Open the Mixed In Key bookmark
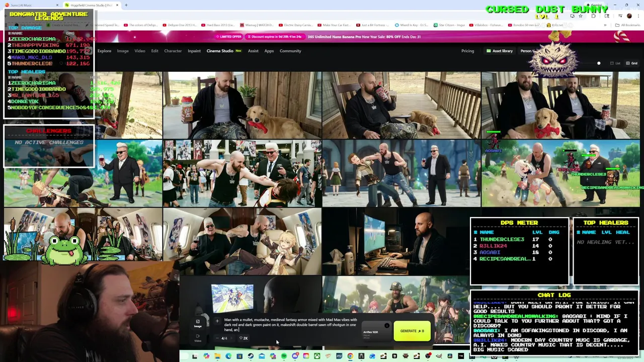644x362 pixels. (x=411, y=25)
